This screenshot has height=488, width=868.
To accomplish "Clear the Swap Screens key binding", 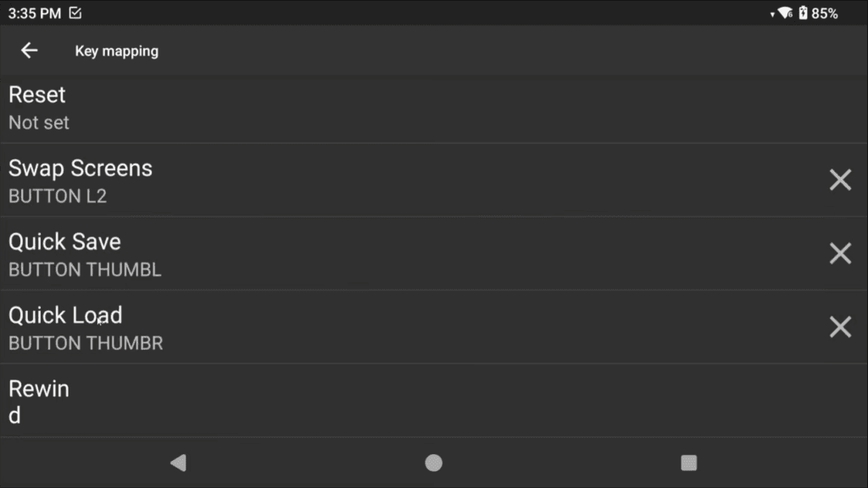I will [x=839, y=180].
